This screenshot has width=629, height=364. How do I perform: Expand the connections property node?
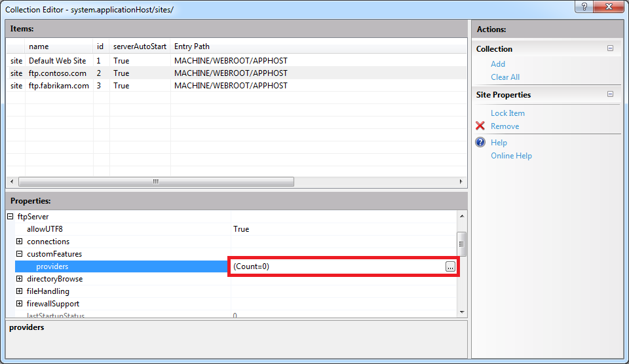click(20, 242)
